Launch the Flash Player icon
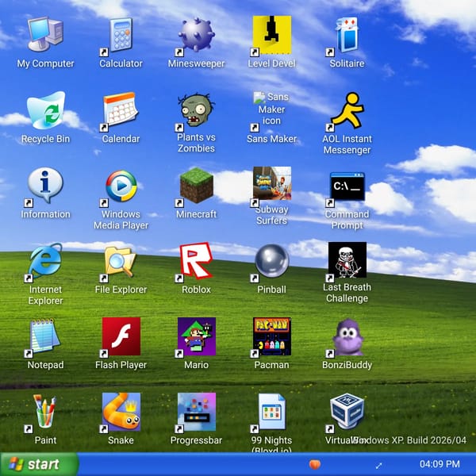 click(121, 336)
